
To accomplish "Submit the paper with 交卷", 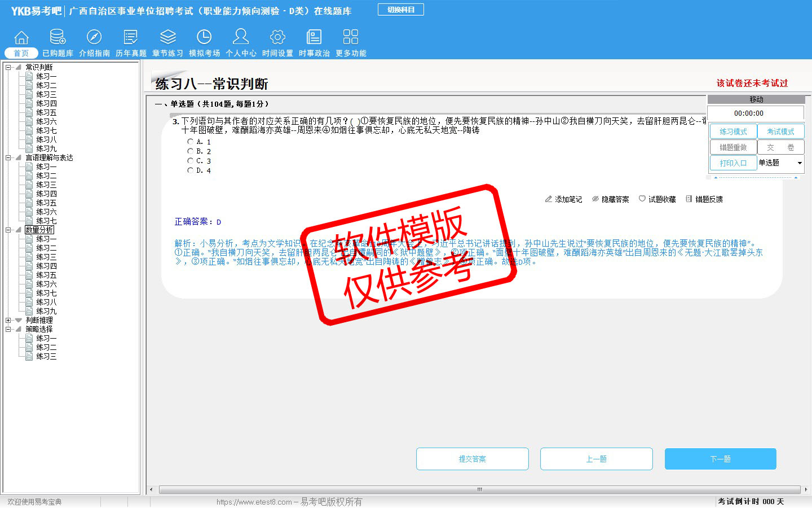I will coord(780,147).
